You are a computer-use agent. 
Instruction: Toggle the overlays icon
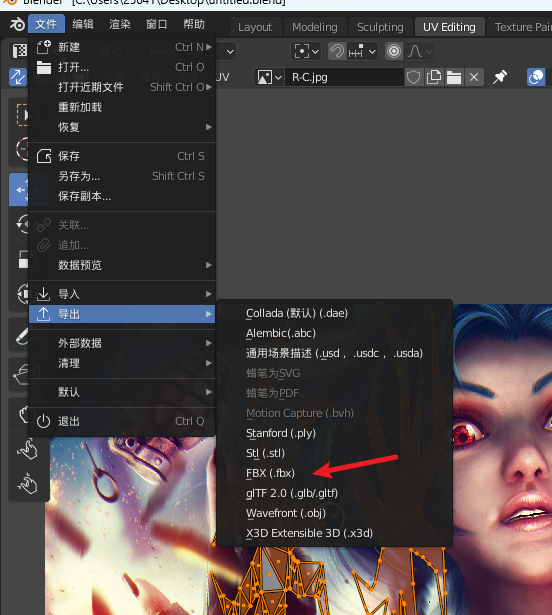click(x=536, y=77)
